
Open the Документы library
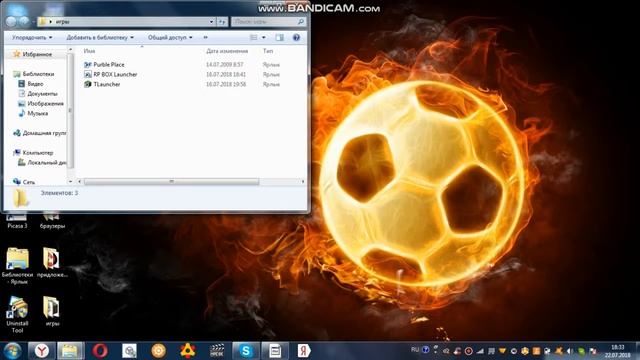38,93
